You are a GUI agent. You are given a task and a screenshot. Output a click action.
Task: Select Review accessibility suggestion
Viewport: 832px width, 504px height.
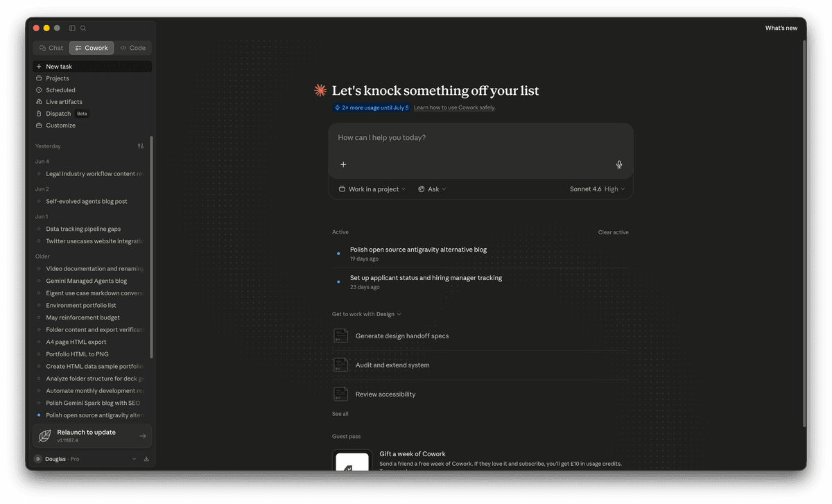(480, 394)
